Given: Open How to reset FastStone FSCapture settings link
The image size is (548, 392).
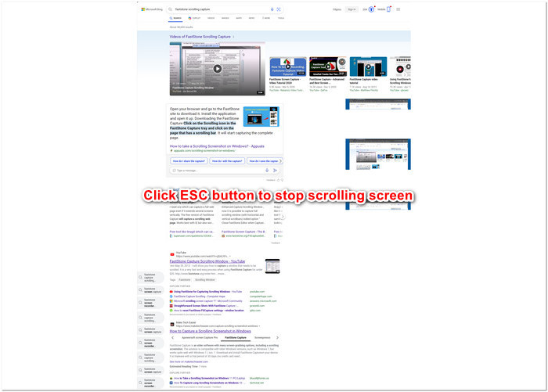Looking at the screenshot, I should [x=209, y=311].
